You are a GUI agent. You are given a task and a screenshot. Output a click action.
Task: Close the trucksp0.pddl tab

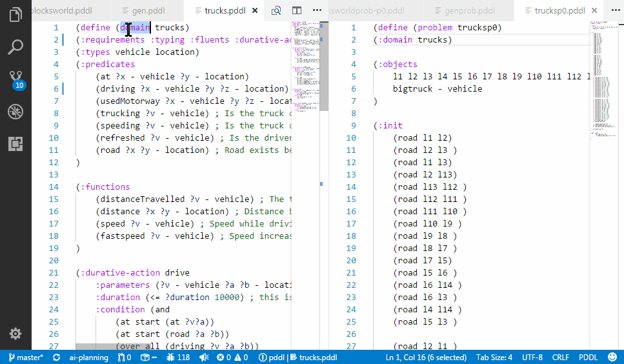click(594, 11)
